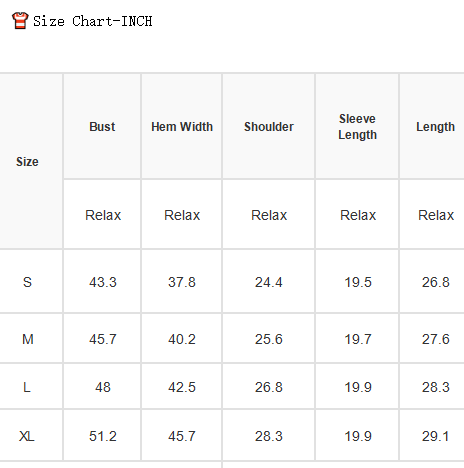Image resolution: width=464 pixels, height=468 pixels.
Task: Click the 26.8 shoulder value for L
Action: click(269, 387)
